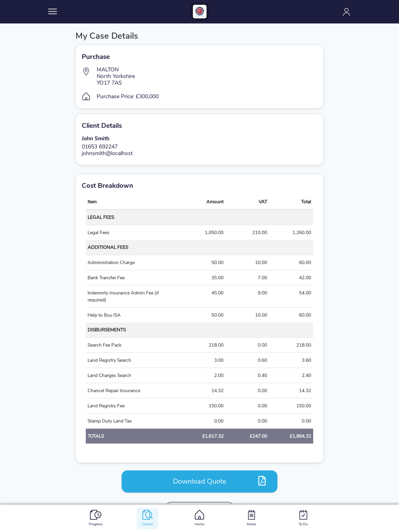The image size is (399, 532).
Task: Click the Legal Fees VAT 210.00
Action: (x=260, y=233)
